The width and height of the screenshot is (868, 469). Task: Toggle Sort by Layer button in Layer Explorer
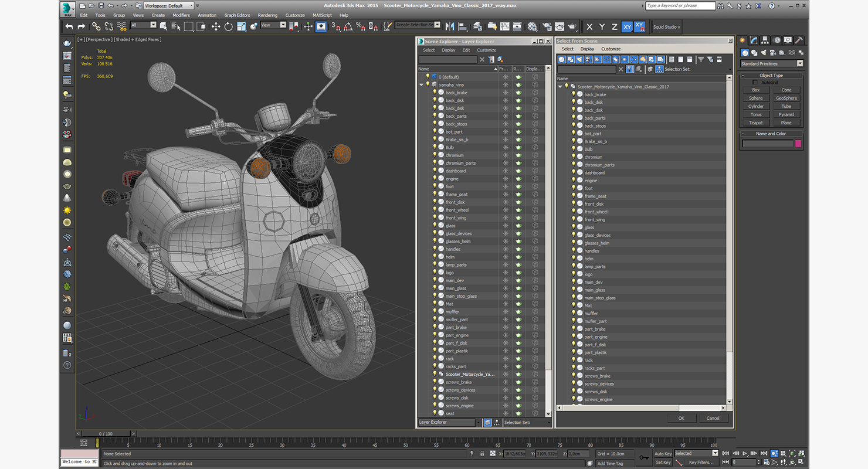(487, 422)
